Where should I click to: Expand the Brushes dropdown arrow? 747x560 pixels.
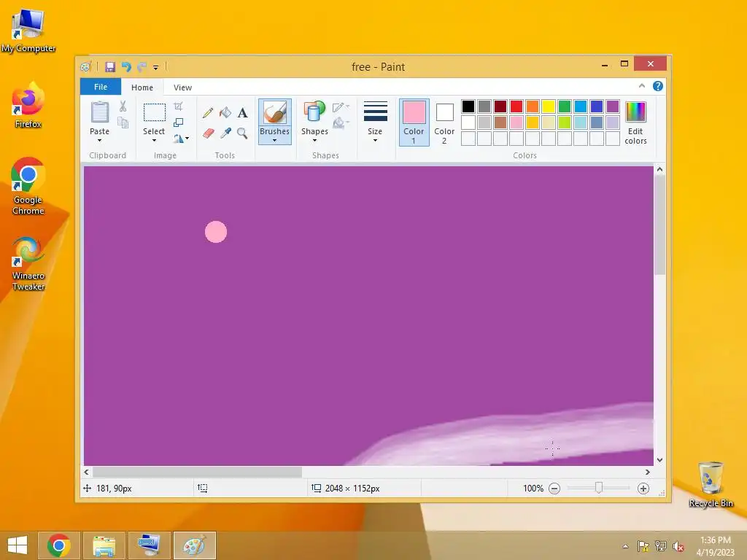274,141
